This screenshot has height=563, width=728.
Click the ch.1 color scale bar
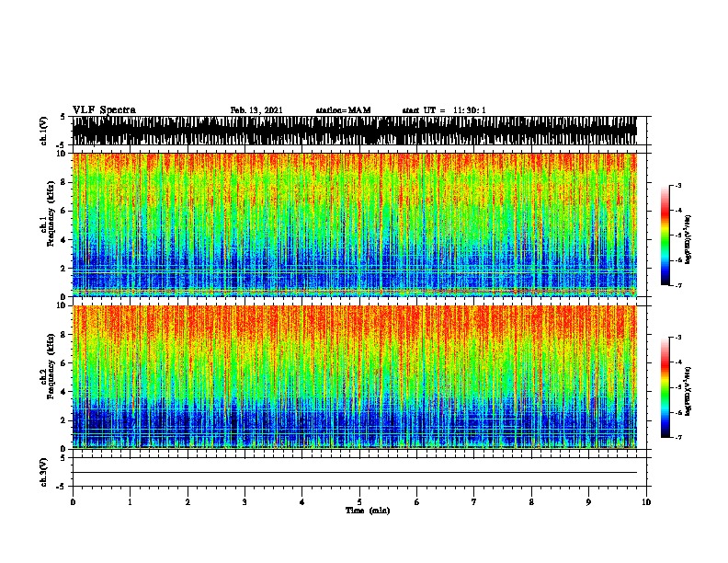coord(665,236)
